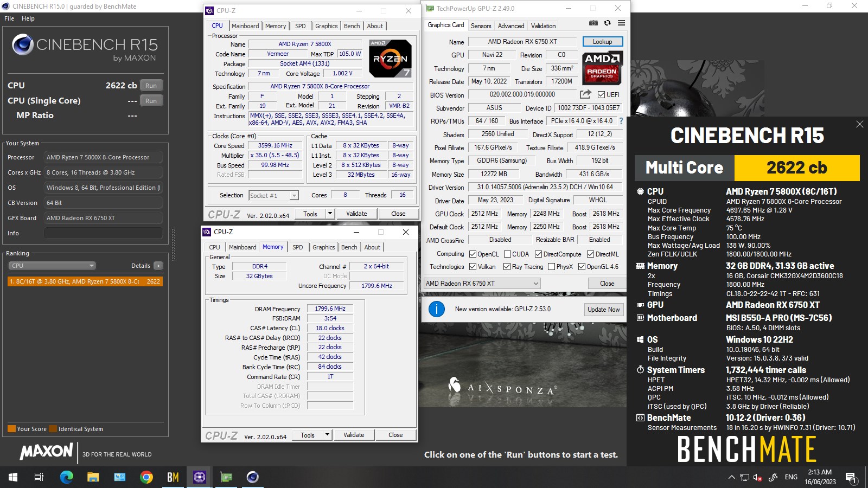Toggle the CUDA checkbox

507,254
